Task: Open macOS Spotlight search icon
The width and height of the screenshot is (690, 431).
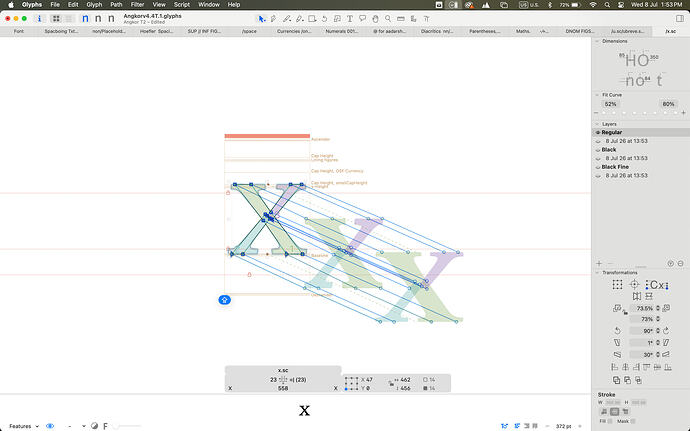Action: pyautogui.click(x=607, y=5)
